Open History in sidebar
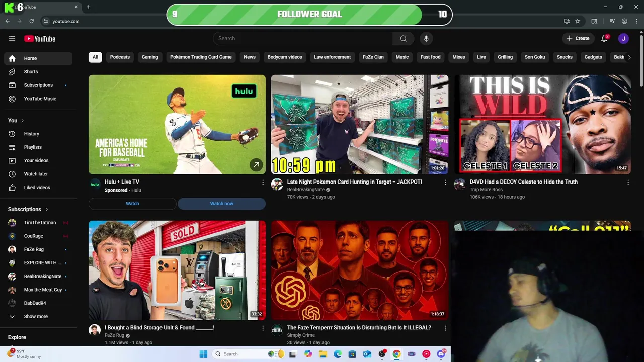 pos(38,134)
